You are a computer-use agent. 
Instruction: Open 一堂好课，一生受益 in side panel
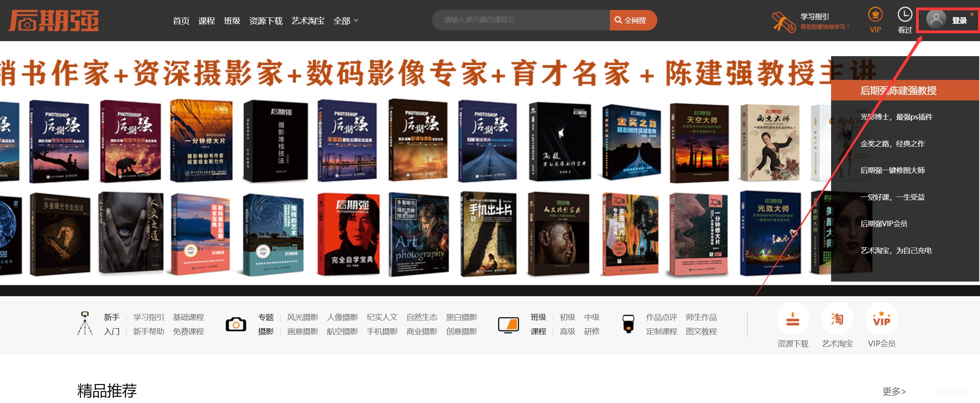[892, 197]
